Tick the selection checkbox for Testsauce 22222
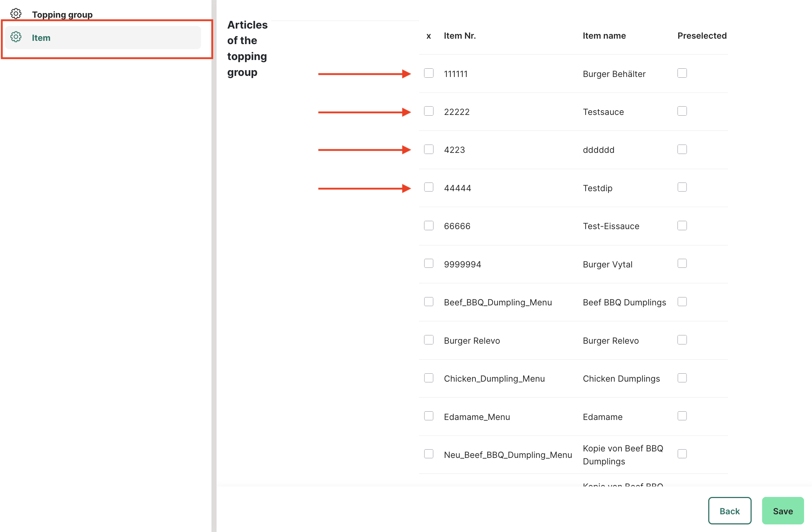Screen dimensions: 812x532 429,111
